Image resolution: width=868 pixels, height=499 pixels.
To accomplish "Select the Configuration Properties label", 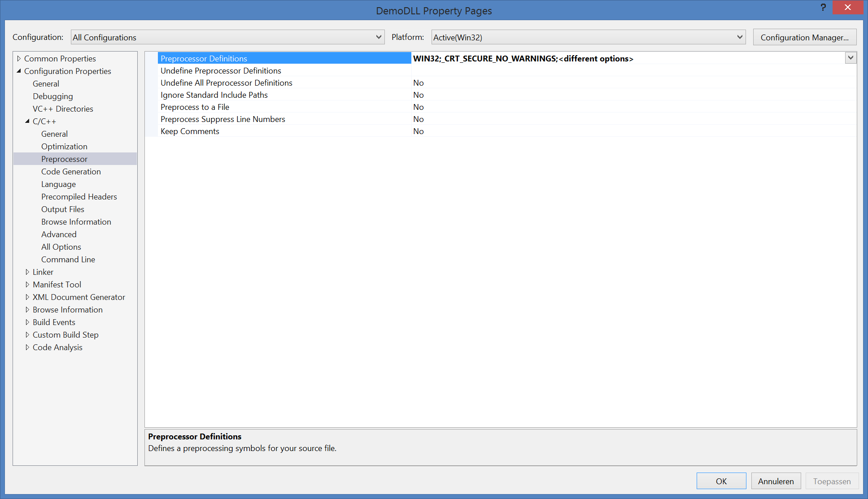I will click(68, 71).
